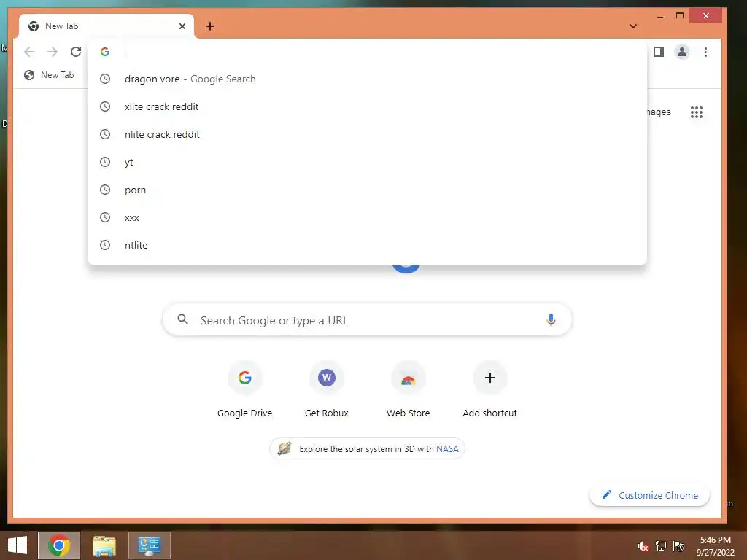This screenshot has height=560, width=747.
Task: Click the browser forward arrow
Action: pyautogui.click(x=53, y=52)
